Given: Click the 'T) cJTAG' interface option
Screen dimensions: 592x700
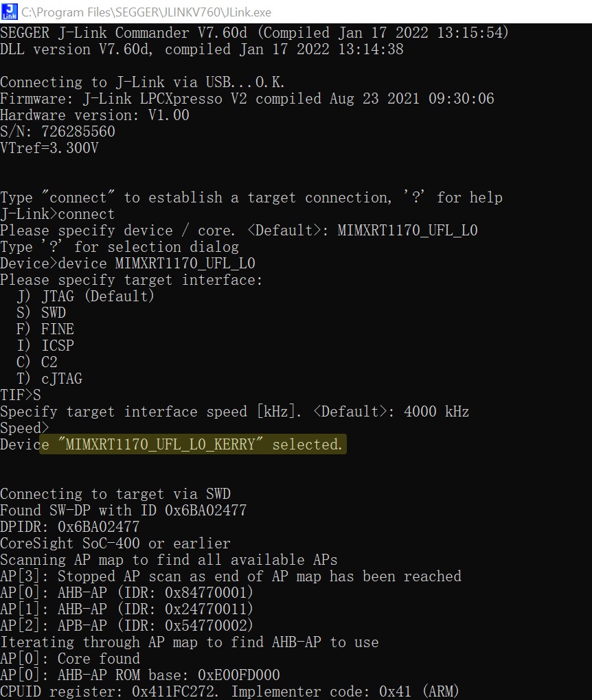Looking at the screenshot, I should (x=49, y=379).
